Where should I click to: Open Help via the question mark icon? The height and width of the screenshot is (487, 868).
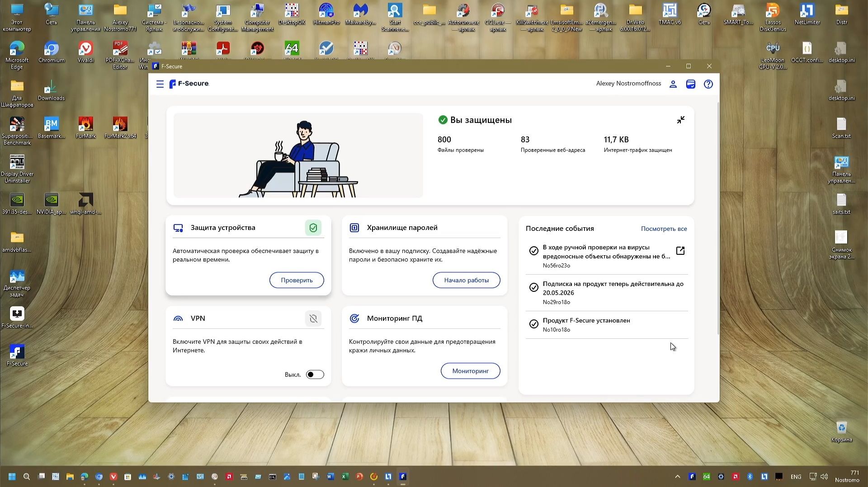pos(708,84)
